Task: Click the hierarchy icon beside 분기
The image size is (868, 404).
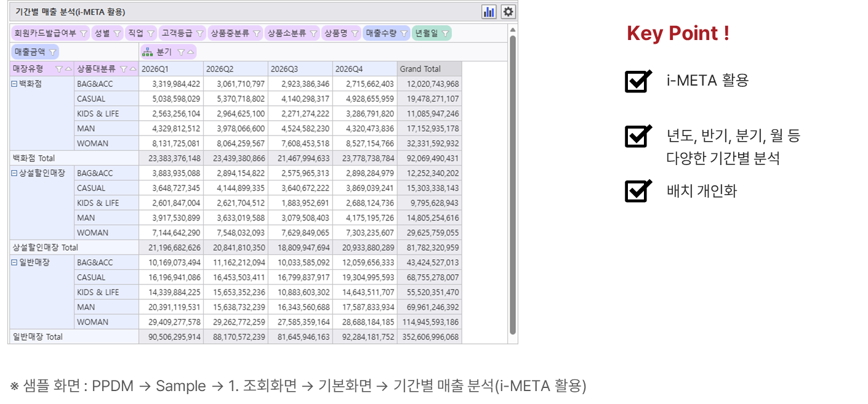Action: point(148,52)
